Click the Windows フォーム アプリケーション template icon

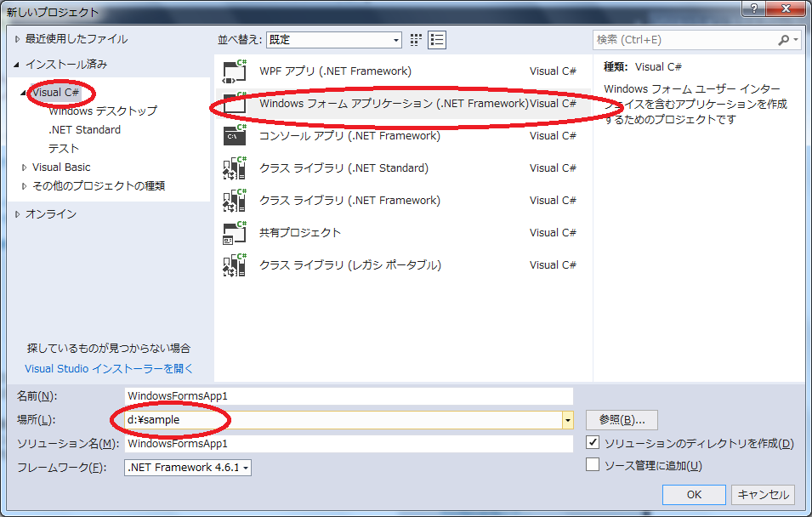(x=235, y=104)
